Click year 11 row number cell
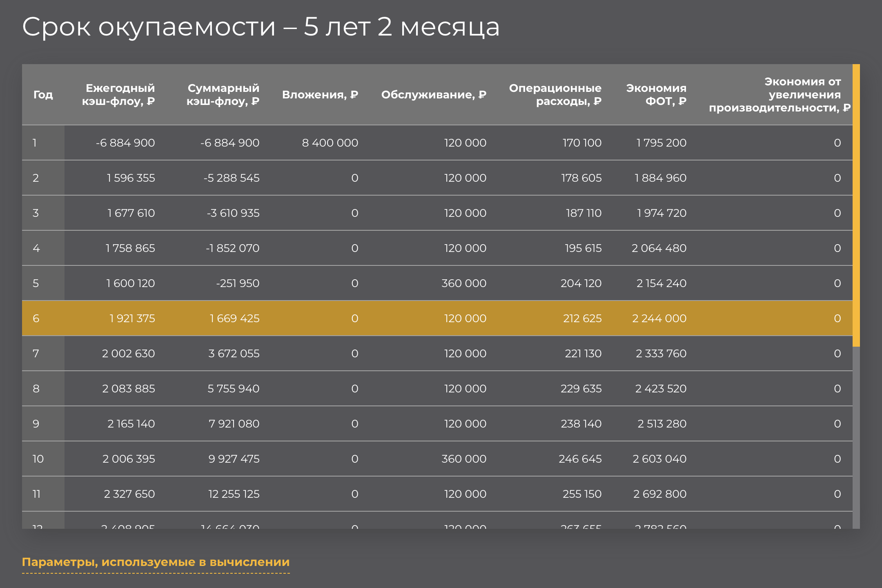The image size is (882, 588). pos(37,494)
